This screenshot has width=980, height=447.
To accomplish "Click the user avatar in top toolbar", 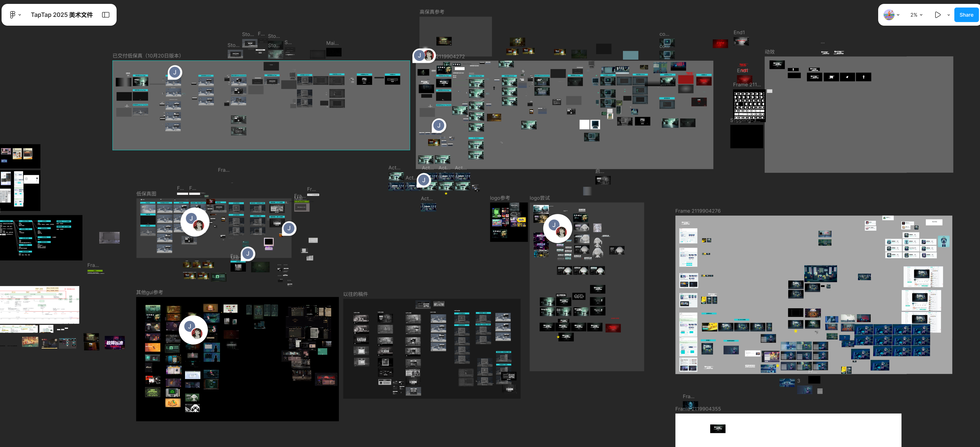I will [x=889, y=15].
